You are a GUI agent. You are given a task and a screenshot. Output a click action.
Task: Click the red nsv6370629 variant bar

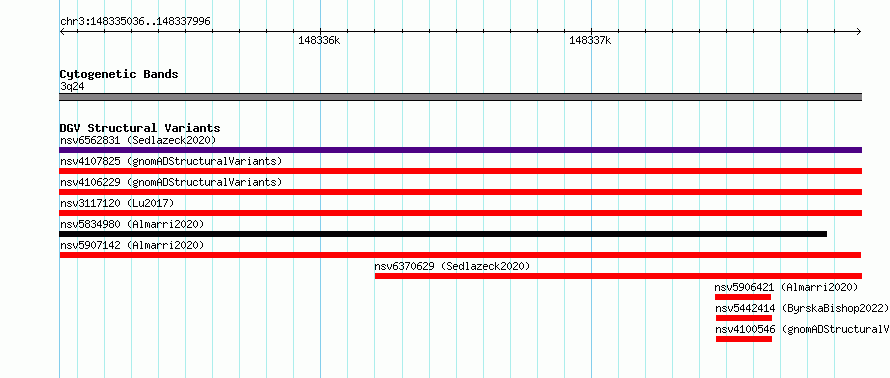point(618,276)
